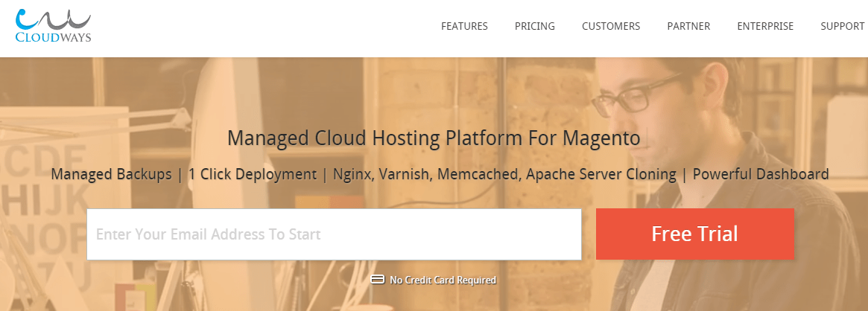Click the credit card icon
This screenshot has width=868, height=311.
point(378,280)
